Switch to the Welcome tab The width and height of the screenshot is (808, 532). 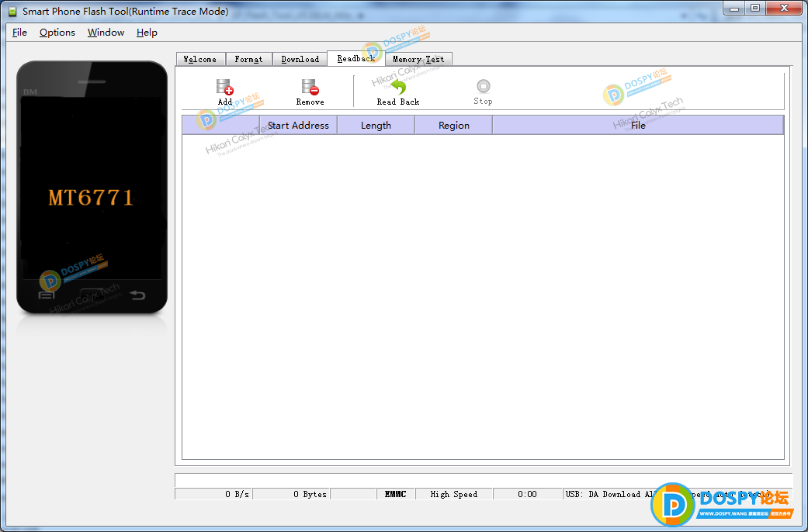pos(200,59)
